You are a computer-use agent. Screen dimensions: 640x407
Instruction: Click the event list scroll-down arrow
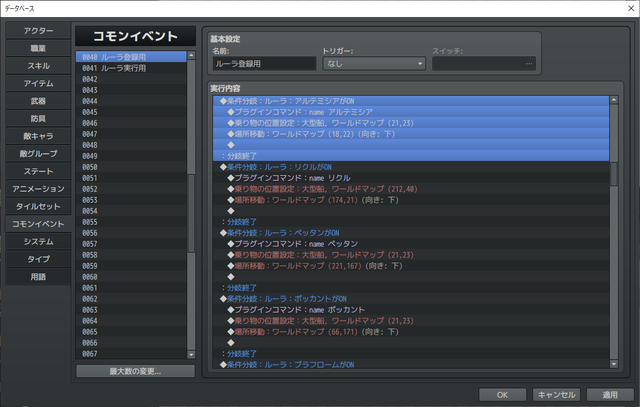pos(191,355)
